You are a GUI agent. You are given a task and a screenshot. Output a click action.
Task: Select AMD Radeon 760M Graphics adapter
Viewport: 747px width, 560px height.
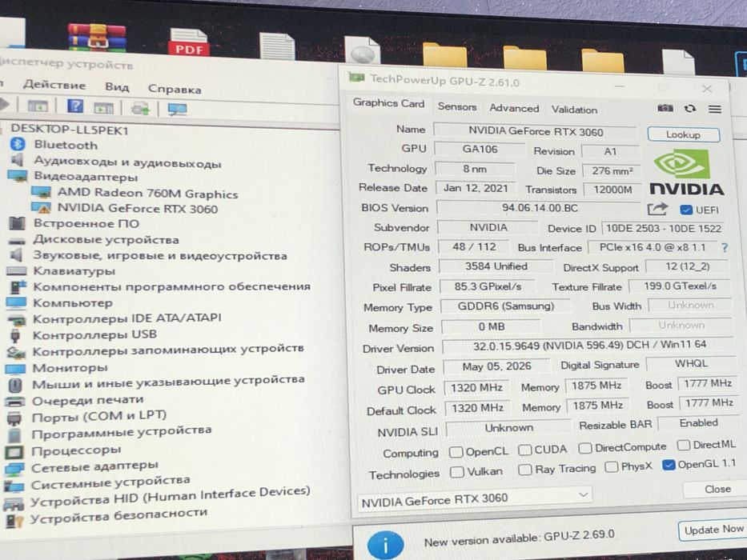tap(147, 194)
